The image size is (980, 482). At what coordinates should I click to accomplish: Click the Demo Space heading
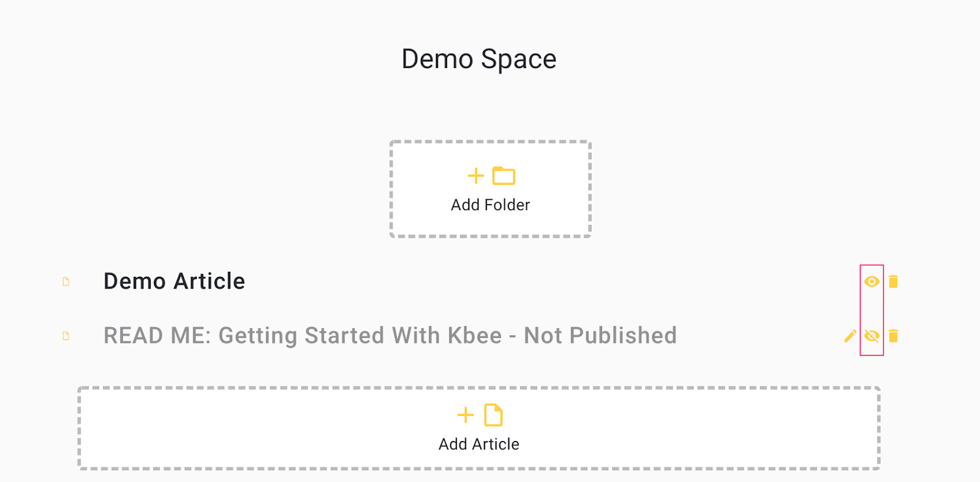tap(479, 59)
